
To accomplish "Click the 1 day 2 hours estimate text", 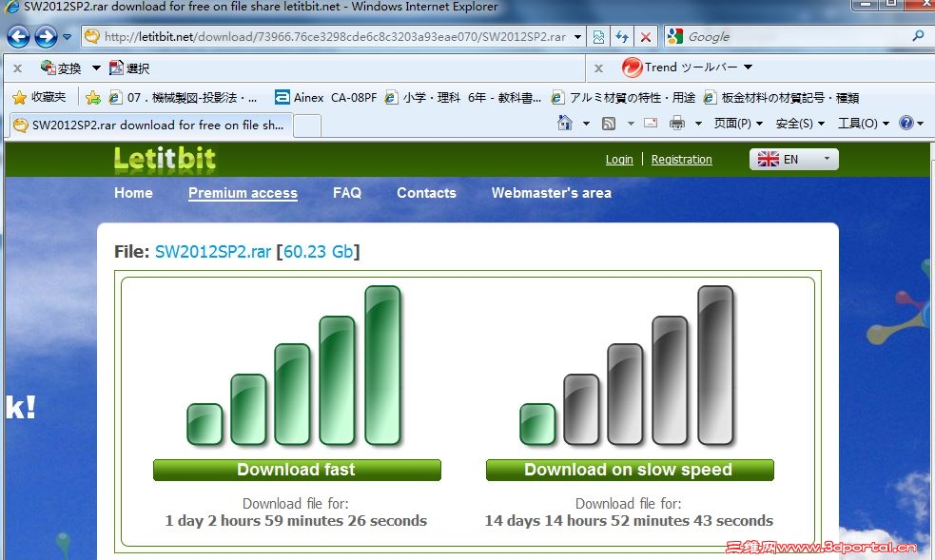I will pos(296,521).
